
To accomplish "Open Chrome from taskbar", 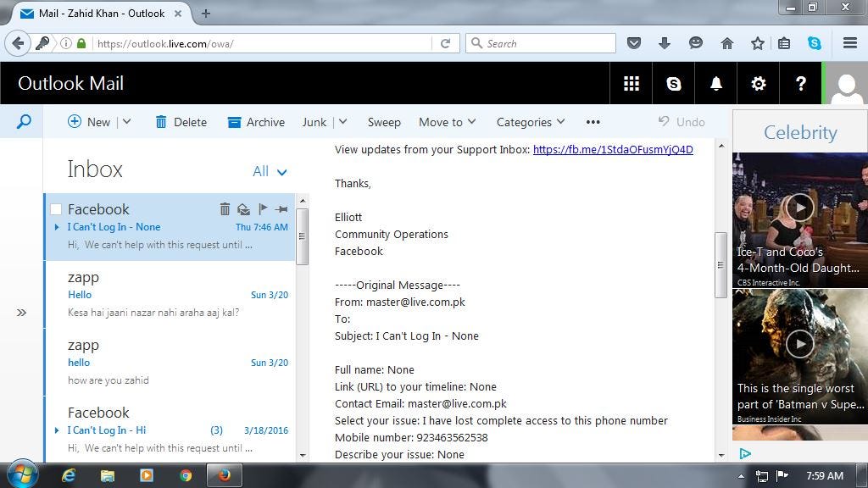I will (x=186, y=475).
